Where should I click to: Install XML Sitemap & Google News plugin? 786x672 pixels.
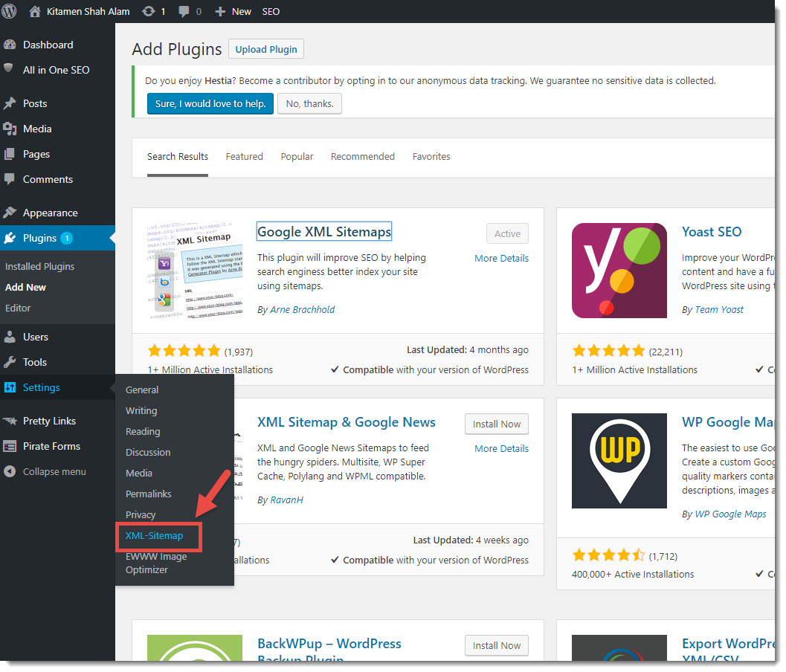[x=496, y=424]
